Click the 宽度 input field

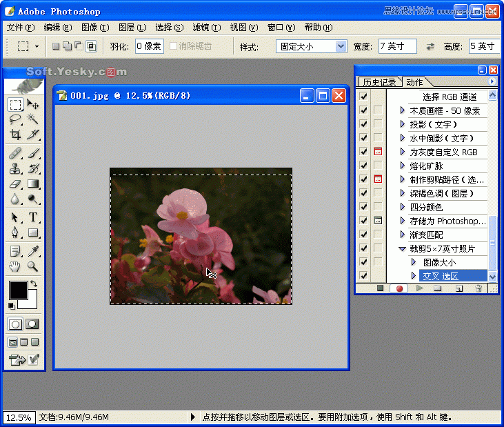click(x=398, y=46)
